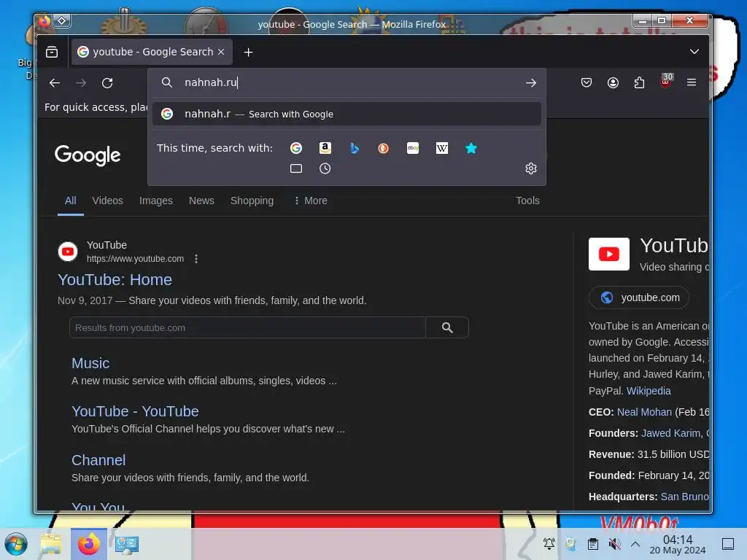Select the nahnah.r Search with Google suggestion
Image resolution: width=747 pixels, height=560 pixels.
pos(347,114)
